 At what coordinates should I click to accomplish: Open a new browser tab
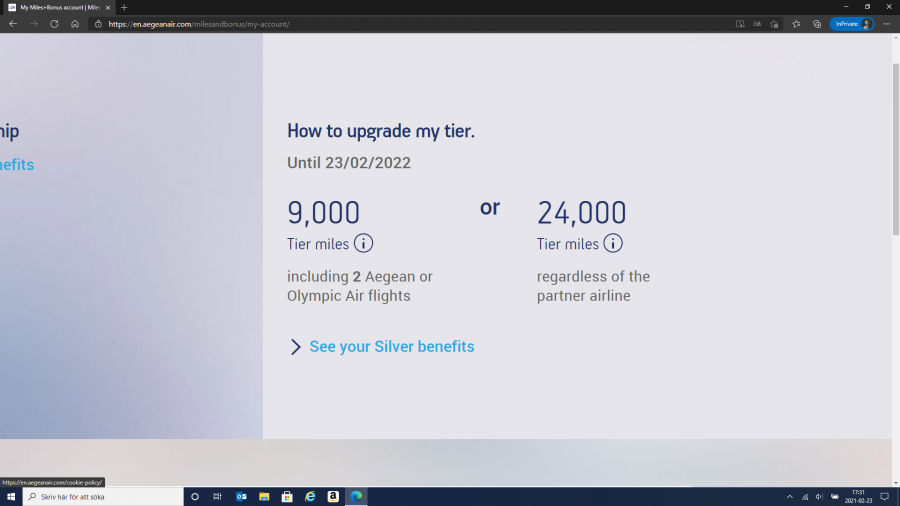click(x=124, y=7)
